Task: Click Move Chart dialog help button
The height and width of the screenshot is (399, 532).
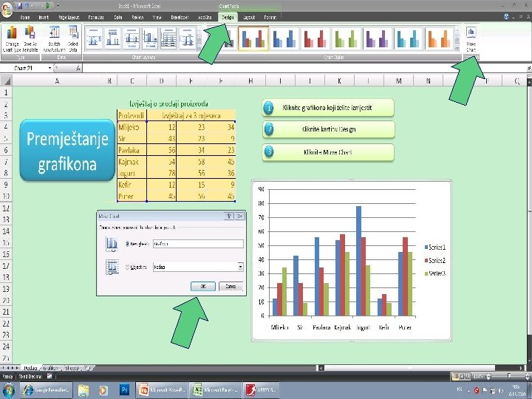Action: [228, 216]
